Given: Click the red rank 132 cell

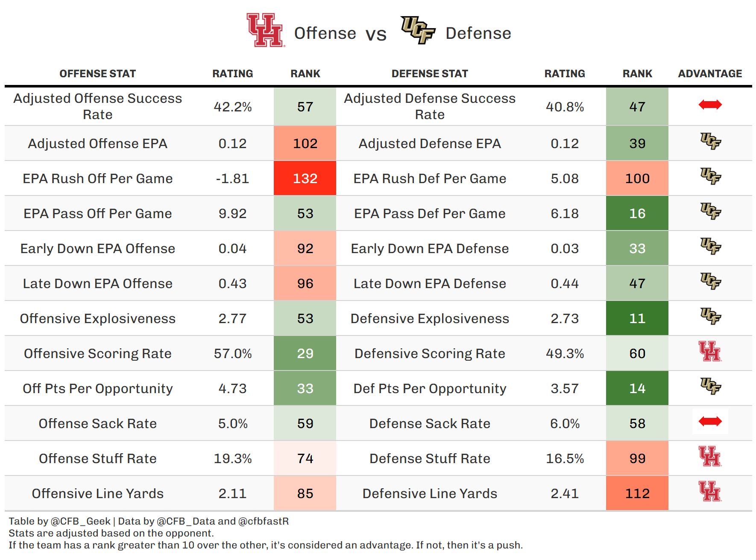Looking at the screenshot, I should tap(305, 178).
